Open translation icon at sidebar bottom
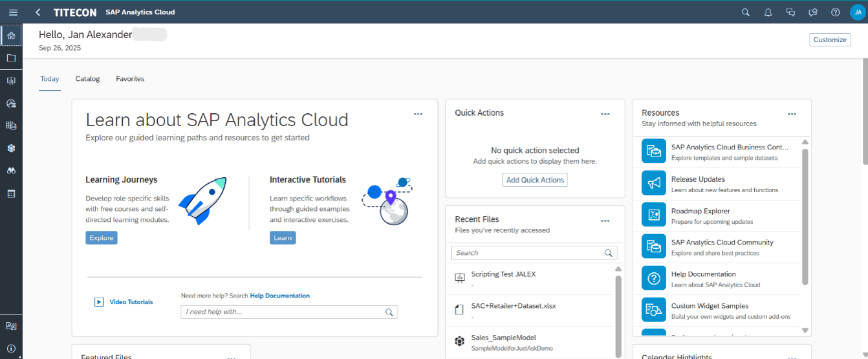The height and width of the screenshot is (359, 868). tap(11, 326)
